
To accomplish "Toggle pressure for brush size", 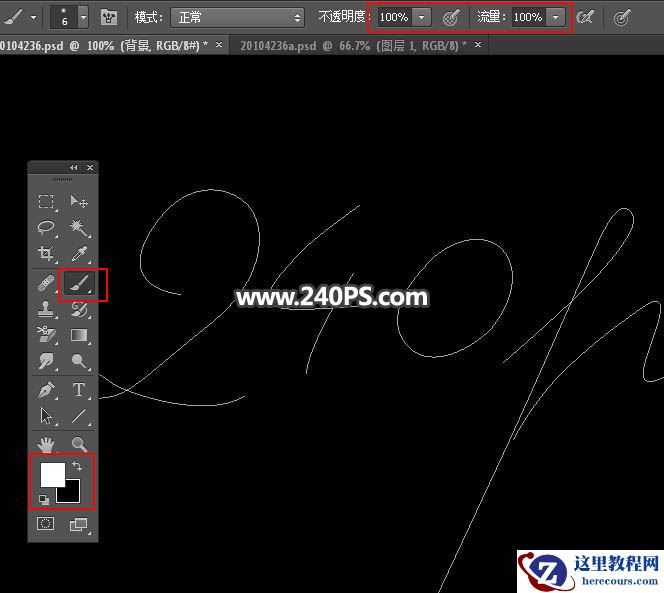I will pyautogui.click(x=622, y=18).
